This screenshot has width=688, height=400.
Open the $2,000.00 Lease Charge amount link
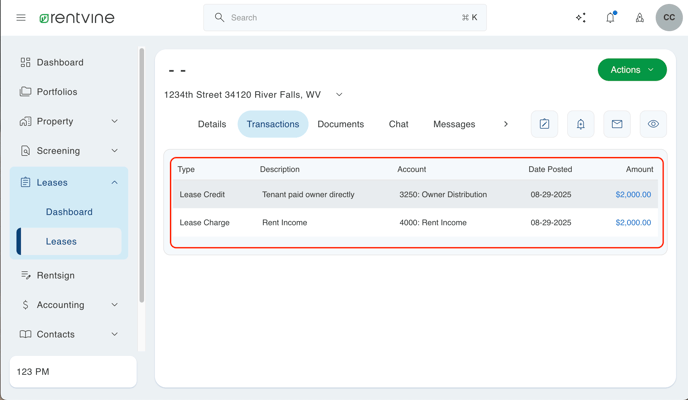(x=632, y=223)
